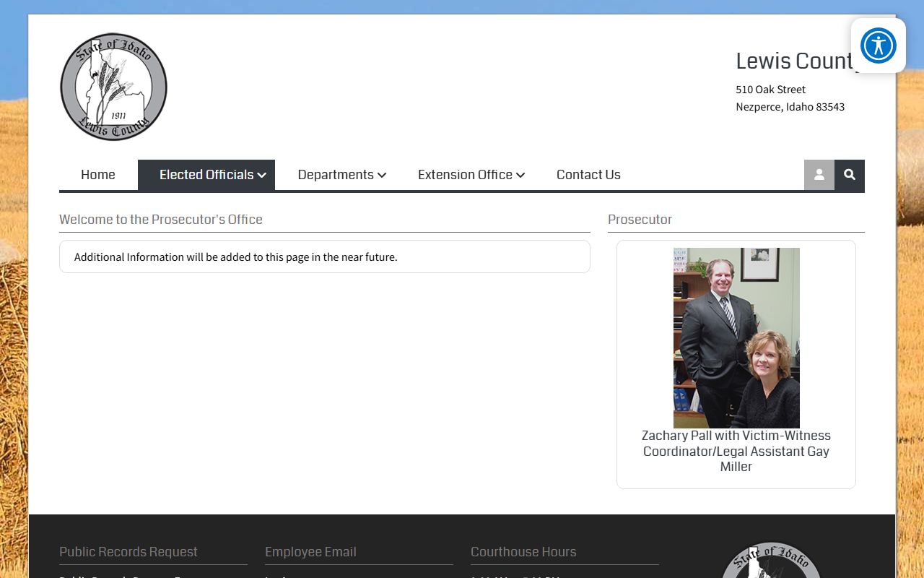The image size is (924, 578).
Task: Click the '510 Oak Street' address line
Action: 771,90
